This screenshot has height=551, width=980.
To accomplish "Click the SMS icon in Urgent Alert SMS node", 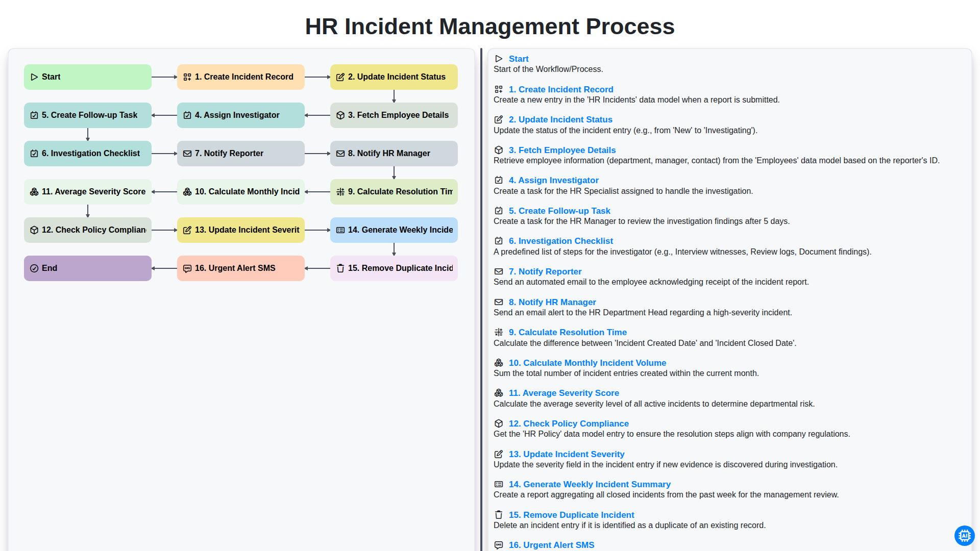I will [x=187, y=268].
